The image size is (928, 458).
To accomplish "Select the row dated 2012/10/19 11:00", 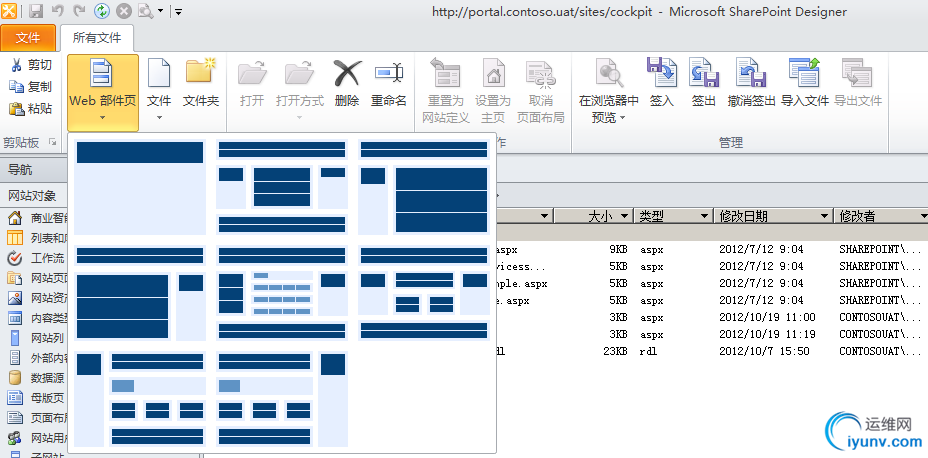I will 712,317.
